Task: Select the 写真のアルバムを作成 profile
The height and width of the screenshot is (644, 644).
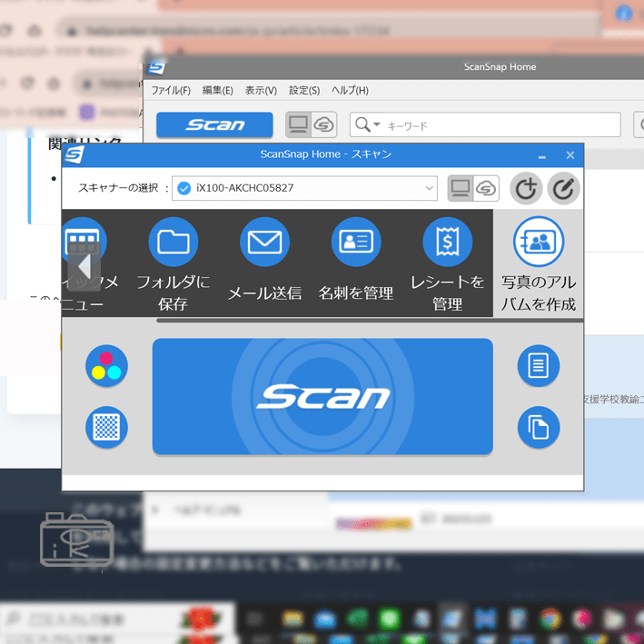Action: tap(539, 243)
